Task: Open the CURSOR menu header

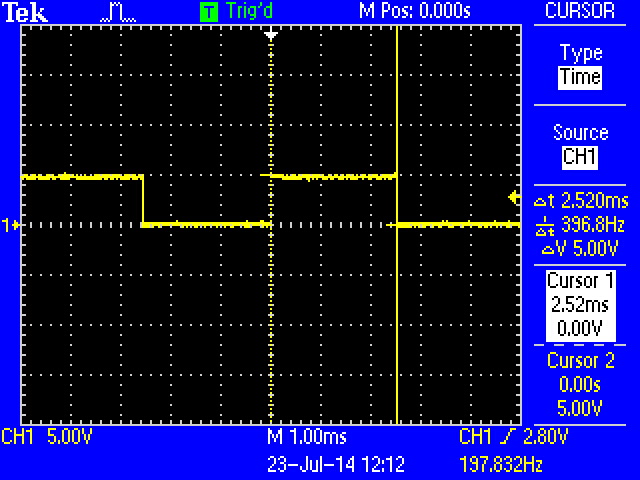Action: [x=580, y=11]
